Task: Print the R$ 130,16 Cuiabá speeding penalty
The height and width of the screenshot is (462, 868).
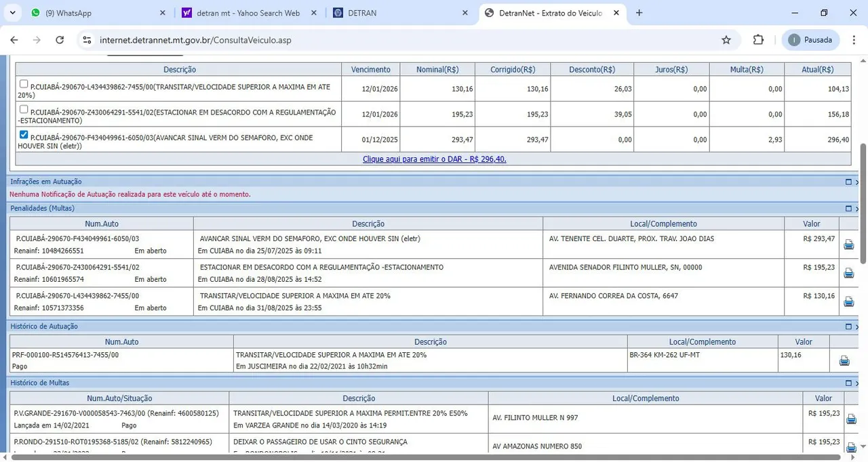Action: [x=848, y=302]
